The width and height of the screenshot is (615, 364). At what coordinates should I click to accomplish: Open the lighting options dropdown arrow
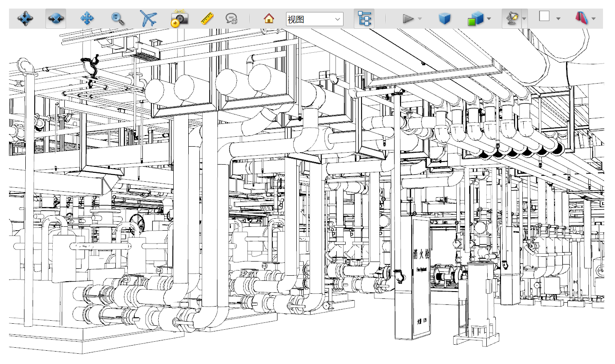pos(524,19)
